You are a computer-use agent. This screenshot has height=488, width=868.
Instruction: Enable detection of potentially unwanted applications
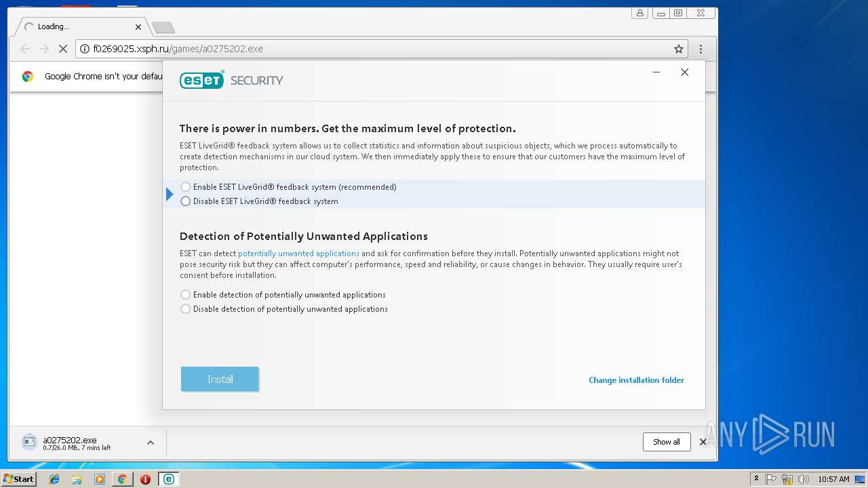pos(186,295)
